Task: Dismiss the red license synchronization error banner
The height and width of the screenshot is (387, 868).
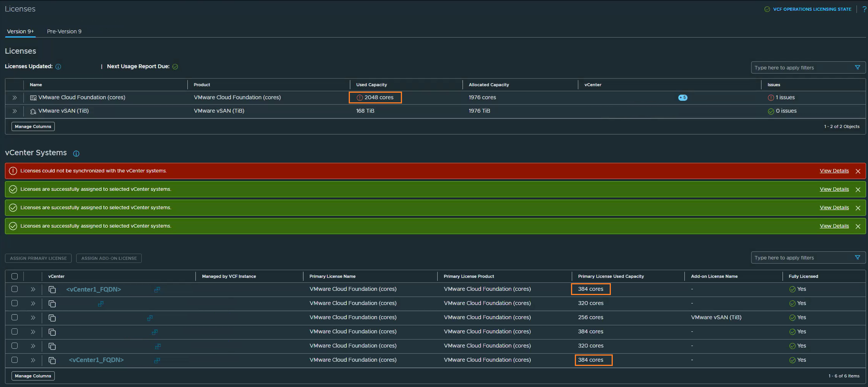Action: point(858,171)
